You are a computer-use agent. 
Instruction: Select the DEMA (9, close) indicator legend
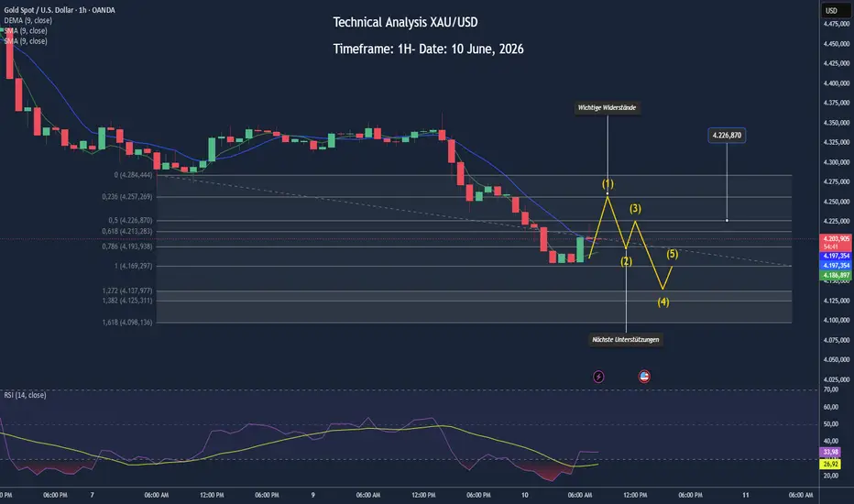[x=28, y=20]
